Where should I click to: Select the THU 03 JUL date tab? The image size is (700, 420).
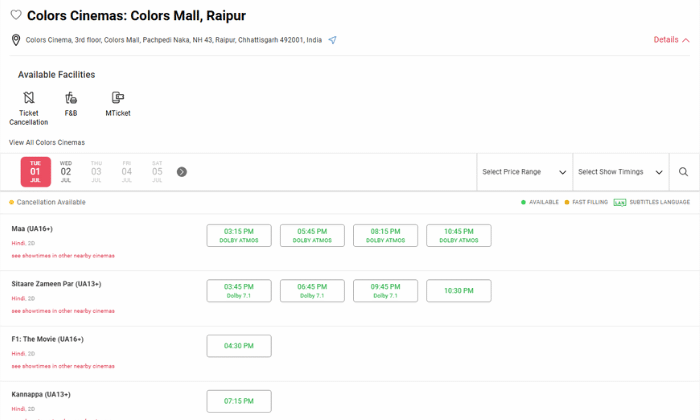pos(96,172)
